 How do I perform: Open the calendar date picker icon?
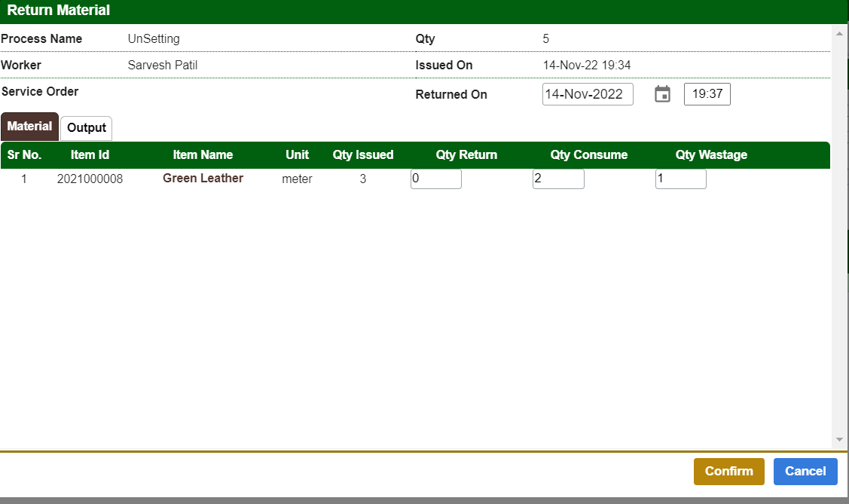click(662, 94)
